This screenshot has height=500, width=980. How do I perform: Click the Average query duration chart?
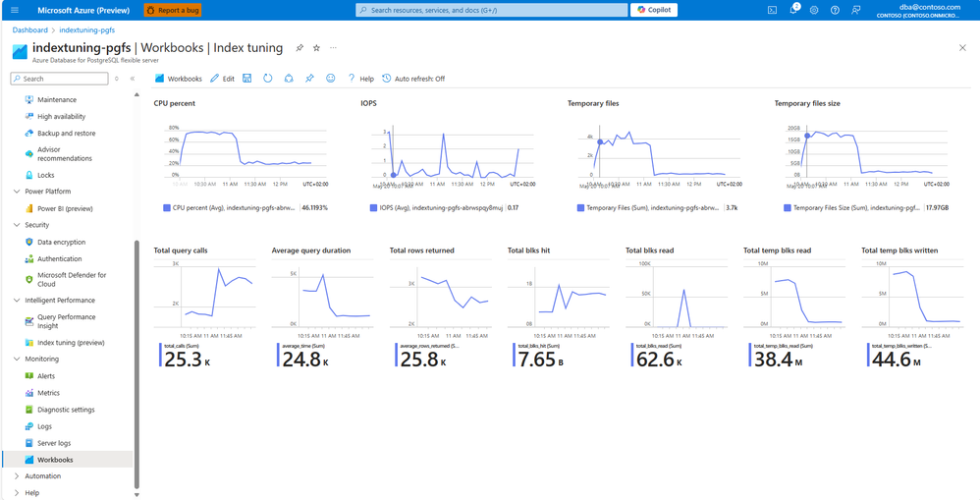(x=323, y=300)
